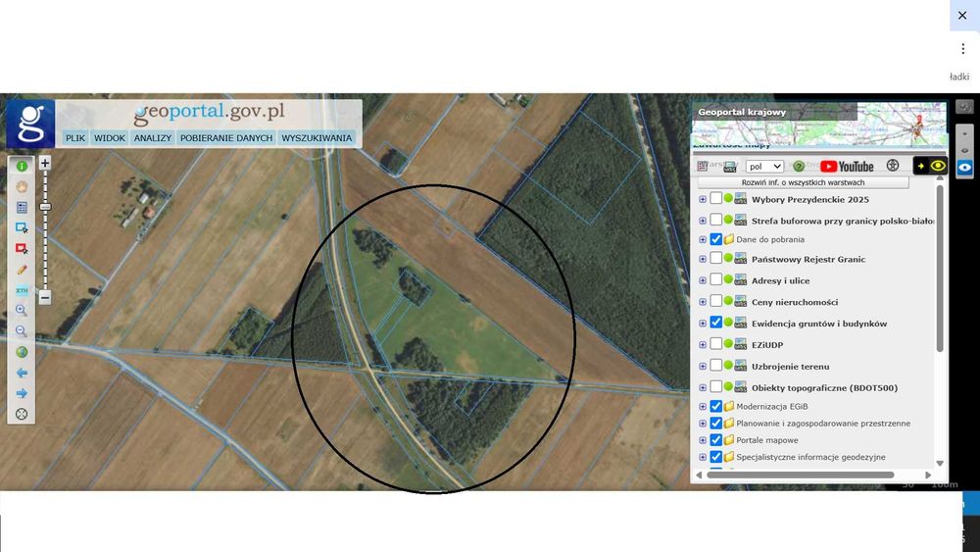This screenshot has height=552, width=980.
Task: Click the accessibility figure icon
Action: tap(893, 166)
